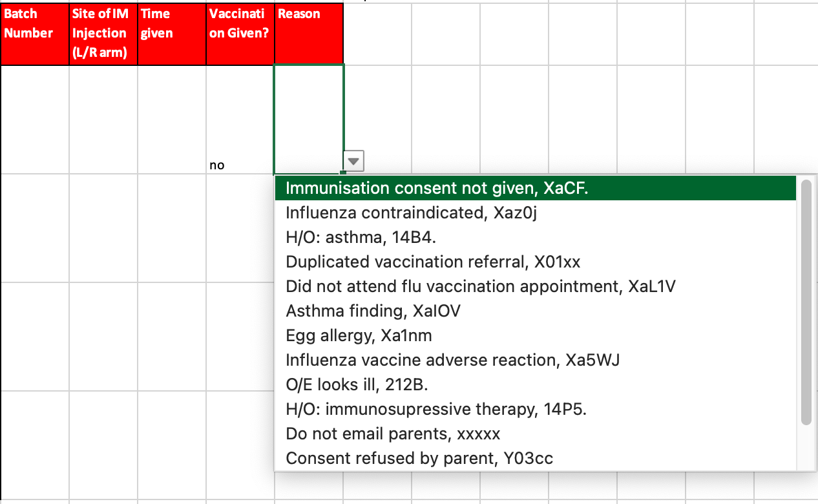Choose 'Did not attend flu vaccination appointment'
This screenshot has height=504, width=818.
point(481,286)
